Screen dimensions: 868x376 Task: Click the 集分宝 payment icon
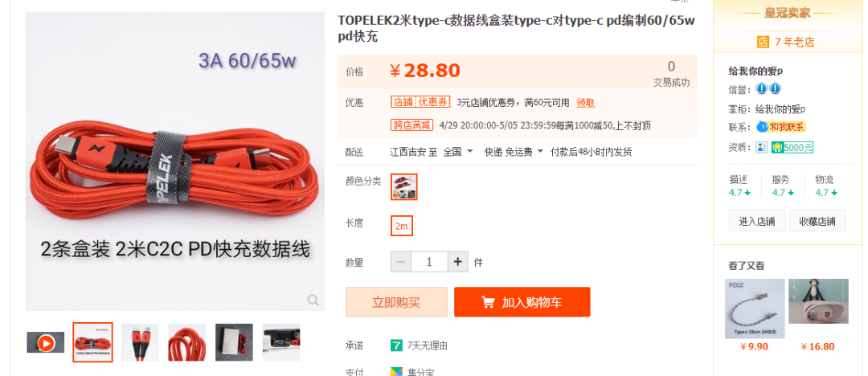[396, 371]
